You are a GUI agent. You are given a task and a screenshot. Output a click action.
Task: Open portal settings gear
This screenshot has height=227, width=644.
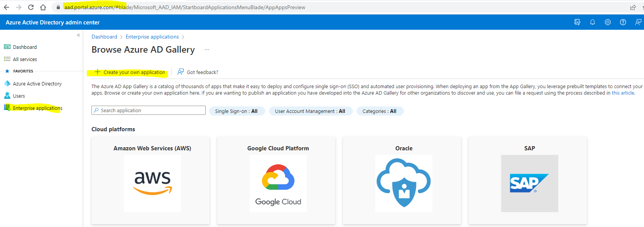(608, 22)
